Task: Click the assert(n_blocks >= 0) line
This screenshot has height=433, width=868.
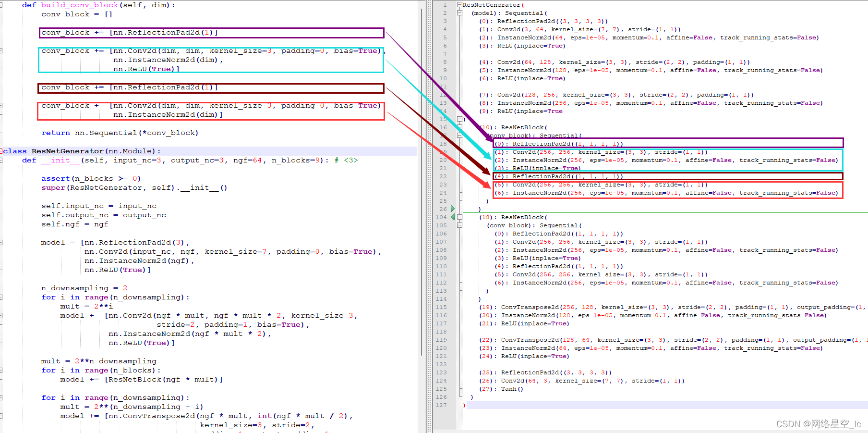Action: (91, 178)
